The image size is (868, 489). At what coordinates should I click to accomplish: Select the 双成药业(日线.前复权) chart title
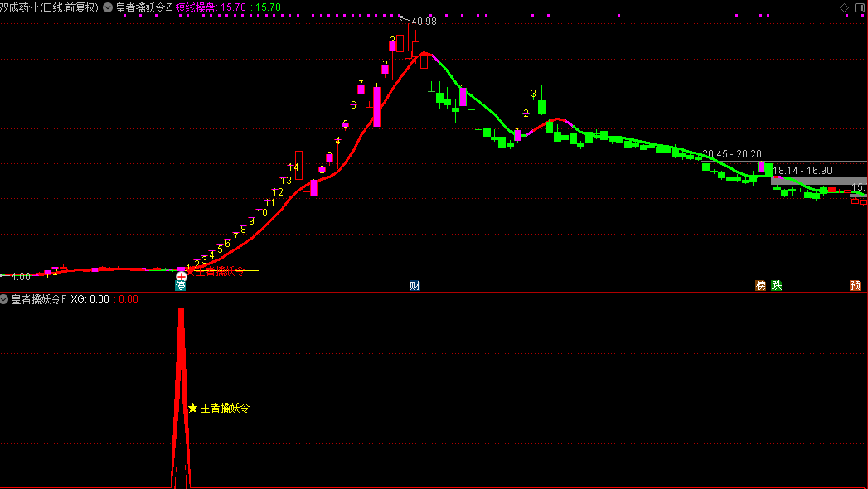pyautogui.click(x=49, y=7)
